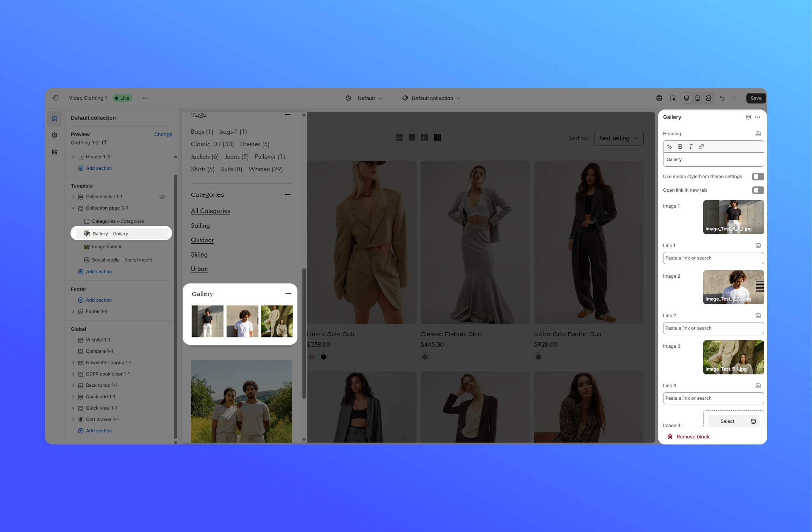Switch to desktop preview icon
The height and width of the screenshot is (532, 812).
(686, 98)
